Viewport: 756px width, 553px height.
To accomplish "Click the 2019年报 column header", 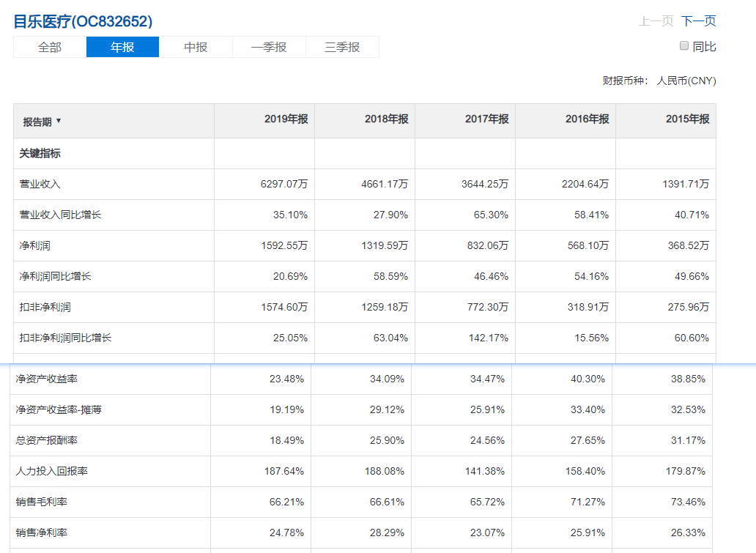I will coord(286,119).
